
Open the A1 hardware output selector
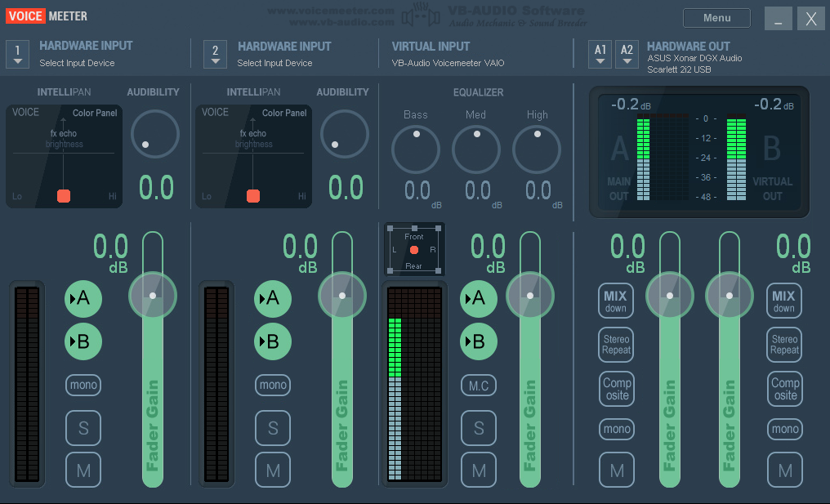(x=600, y=55)
